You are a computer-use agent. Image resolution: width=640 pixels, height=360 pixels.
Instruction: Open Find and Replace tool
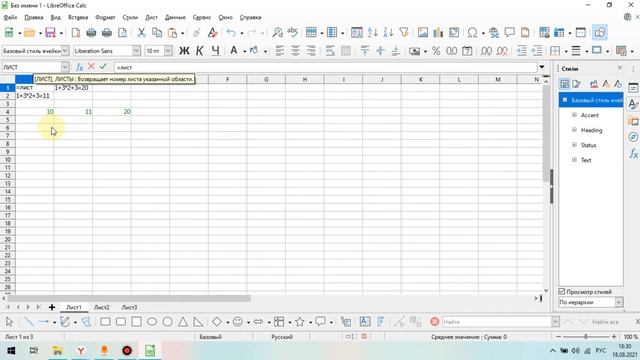tap(278, 33)
